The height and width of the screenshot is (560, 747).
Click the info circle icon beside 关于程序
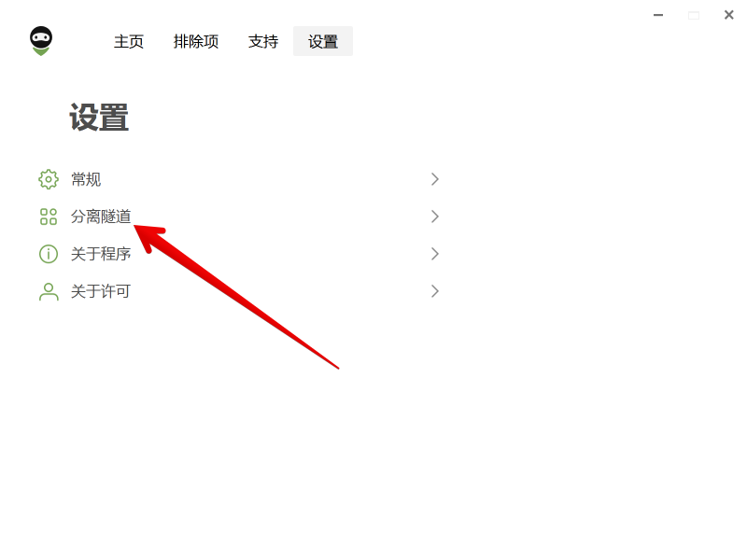pyautogui.click(x=49, y=254)
